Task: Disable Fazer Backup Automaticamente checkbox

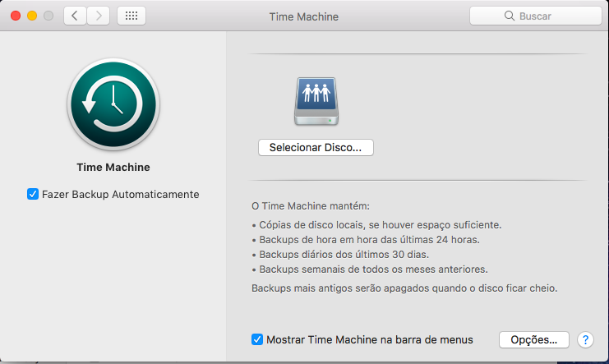Action: pyautogui.click(x=33, y=194)
